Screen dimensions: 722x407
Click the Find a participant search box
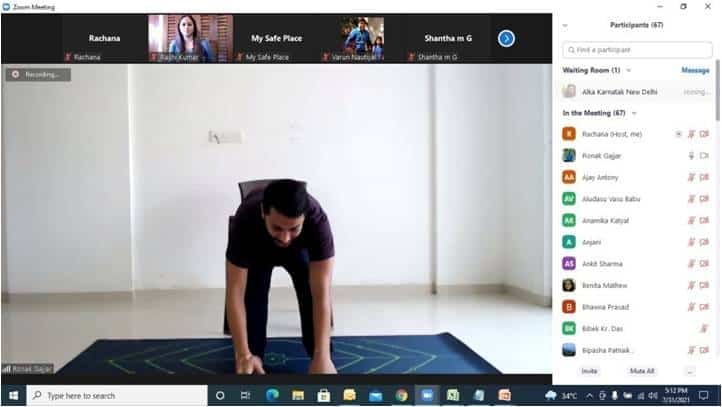[635, 49]
